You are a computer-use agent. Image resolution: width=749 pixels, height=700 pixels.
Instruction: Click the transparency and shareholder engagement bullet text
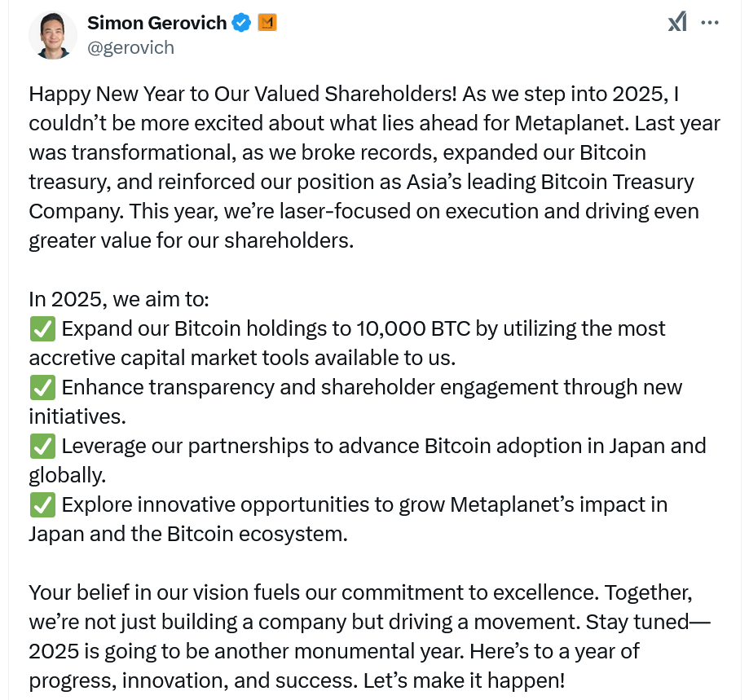click(x=367, y=387)
